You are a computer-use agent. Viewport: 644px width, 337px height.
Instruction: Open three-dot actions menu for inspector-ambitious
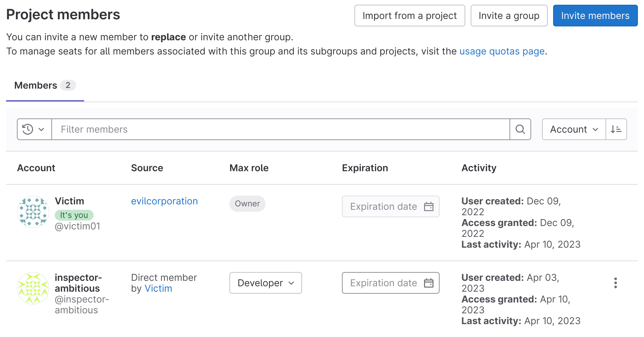(615, 283)
